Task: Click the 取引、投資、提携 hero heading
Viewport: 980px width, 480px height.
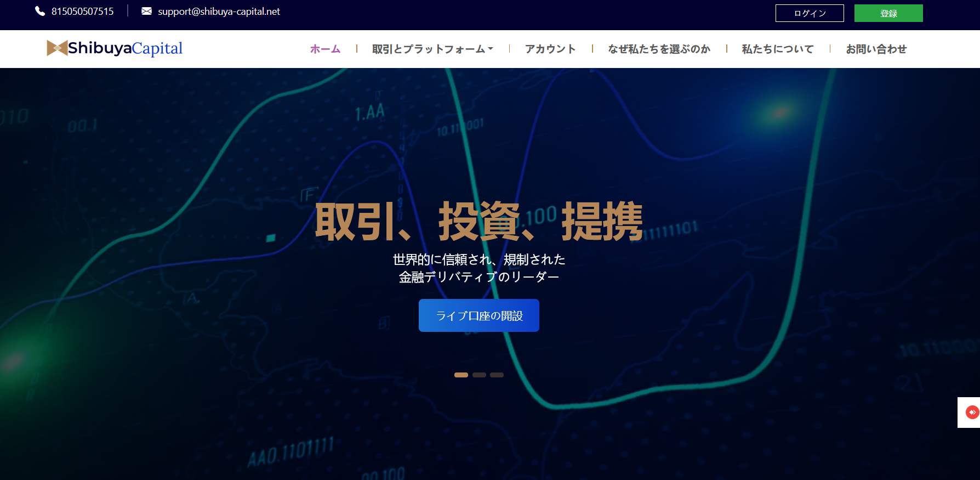Action: (479, 222)
